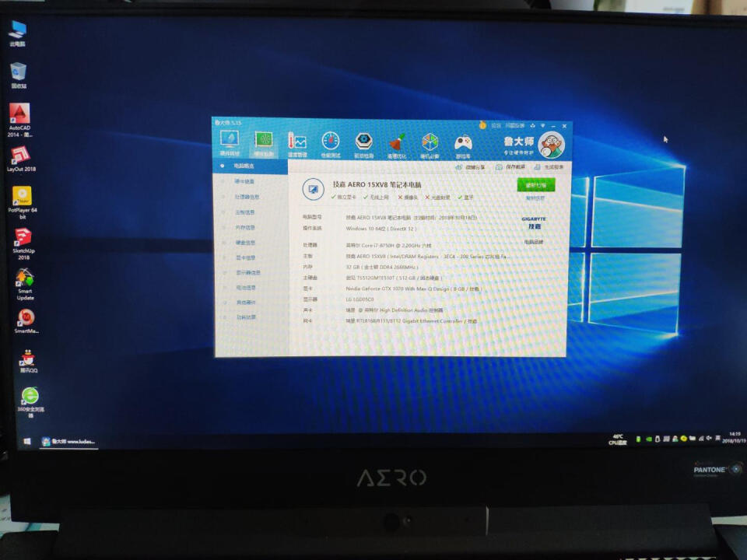This screenshot has height=560, width=747.
Task: Click the 论坛 link in title bar
Action: [496, 126]
